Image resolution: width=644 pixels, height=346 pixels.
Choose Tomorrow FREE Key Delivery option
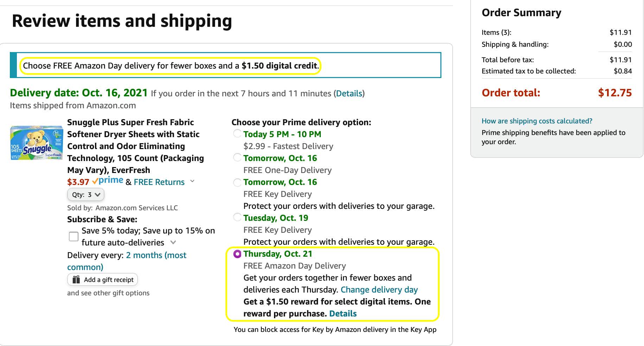click(237, 182)
